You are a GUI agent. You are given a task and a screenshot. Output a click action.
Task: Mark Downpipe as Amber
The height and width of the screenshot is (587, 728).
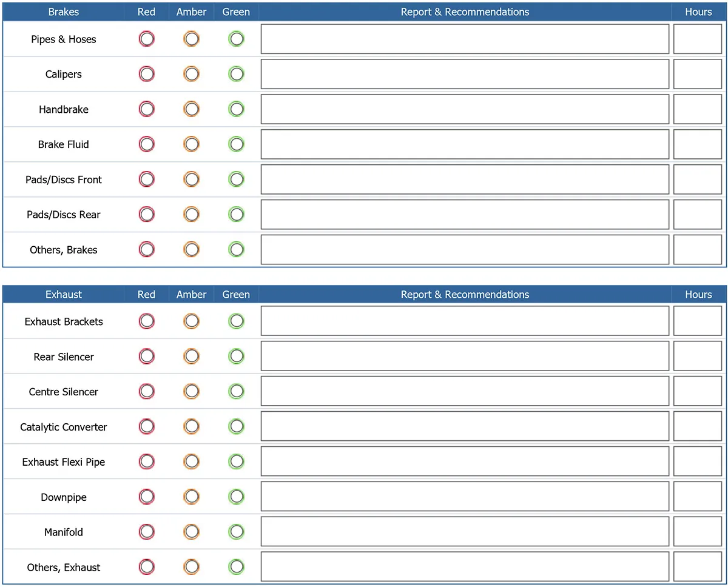pyautogui.click(x=191, y=497)
